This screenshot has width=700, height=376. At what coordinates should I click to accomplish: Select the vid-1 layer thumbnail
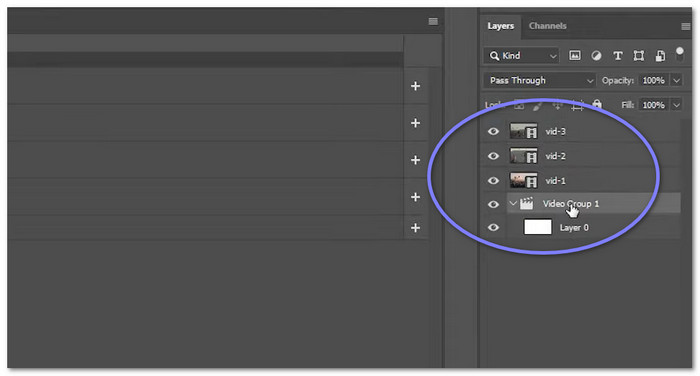[523, 180]
